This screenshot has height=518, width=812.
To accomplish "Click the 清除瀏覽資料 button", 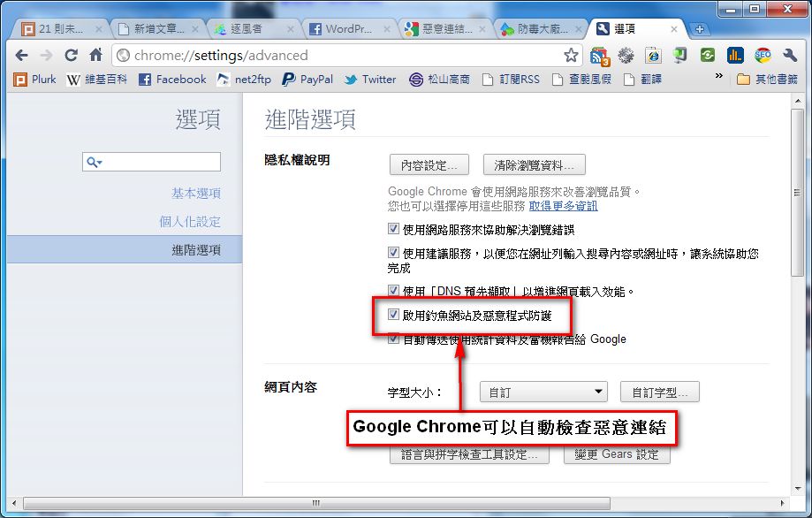I will [535, 164].
